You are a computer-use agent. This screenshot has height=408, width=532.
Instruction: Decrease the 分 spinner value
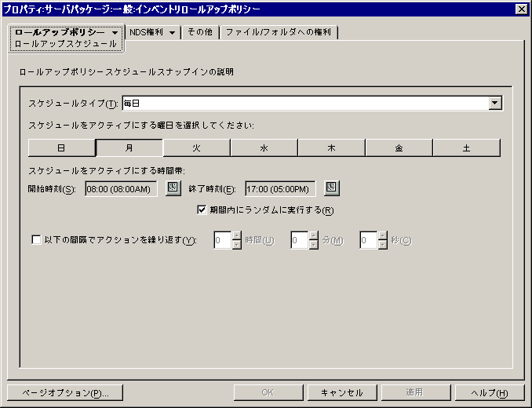314,244
